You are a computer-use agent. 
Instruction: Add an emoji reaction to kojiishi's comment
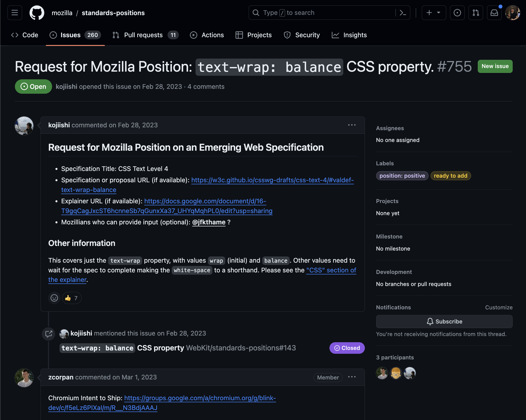click(54, 298)
